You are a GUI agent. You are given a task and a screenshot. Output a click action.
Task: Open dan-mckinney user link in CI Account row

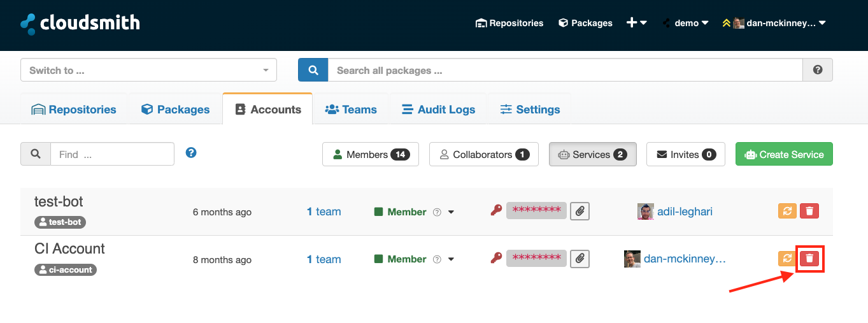coord(685,259)
